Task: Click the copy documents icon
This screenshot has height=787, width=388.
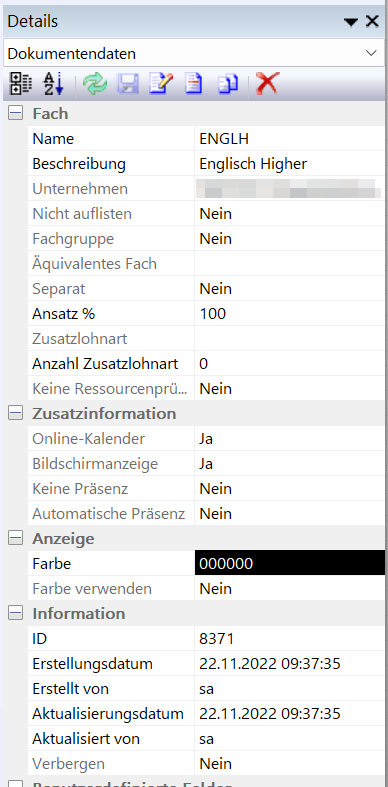Action: tap(227, 83)
